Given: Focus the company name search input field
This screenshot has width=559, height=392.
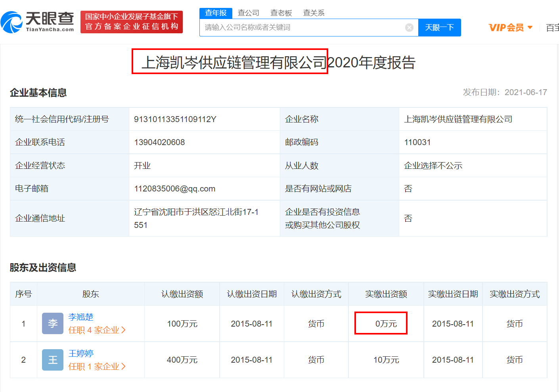Looking at the screenshot, I should tap(303, 27).
